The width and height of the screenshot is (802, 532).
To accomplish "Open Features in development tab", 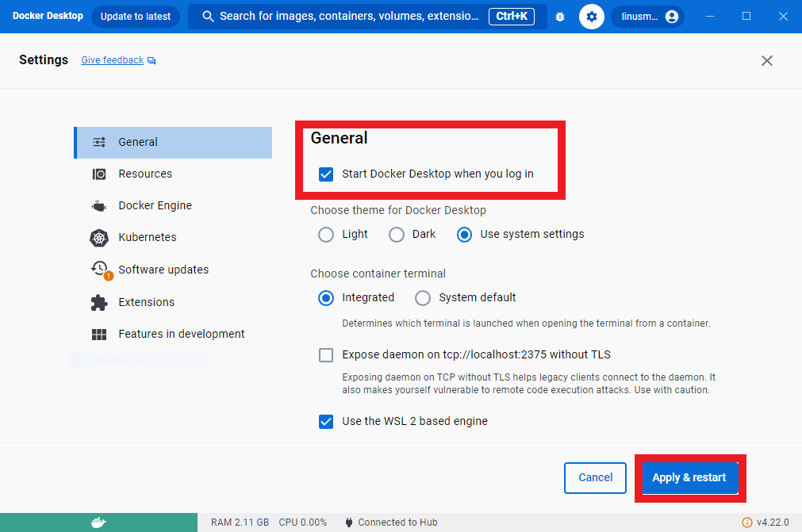I will click(x=173, y=335).
